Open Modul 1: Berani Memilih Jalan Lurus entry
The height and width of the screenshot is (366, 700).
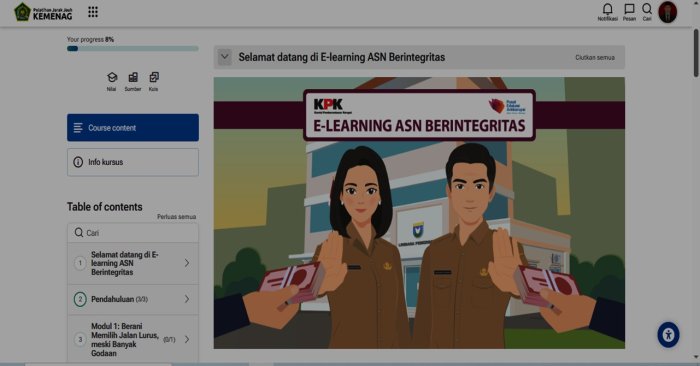click(133, 340)
